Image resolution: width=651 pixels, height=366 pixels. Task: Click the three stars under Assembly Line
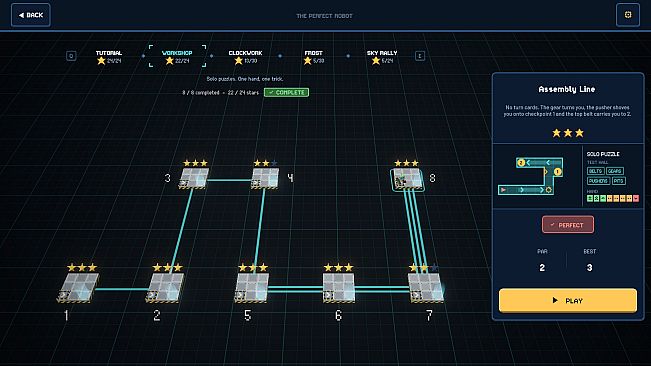tap(568, 133)
